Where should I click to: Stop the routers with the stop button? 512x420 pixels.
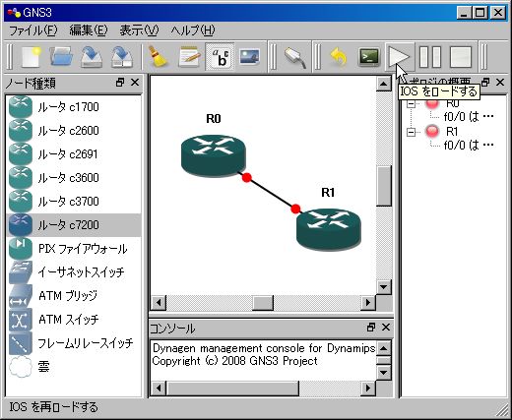[461, 57]
